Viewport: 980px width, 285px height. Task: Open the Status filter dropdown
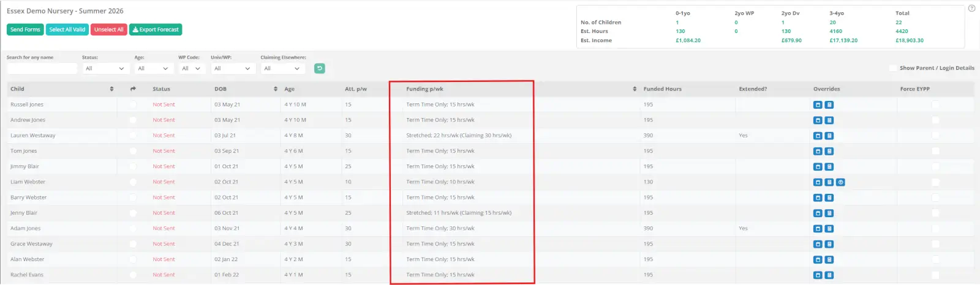point(105,68)
